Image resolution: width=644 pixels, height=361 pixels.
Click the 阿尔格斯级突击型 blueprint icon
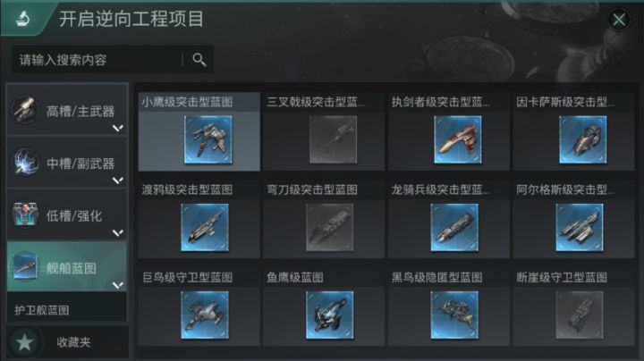click(580, 227)
